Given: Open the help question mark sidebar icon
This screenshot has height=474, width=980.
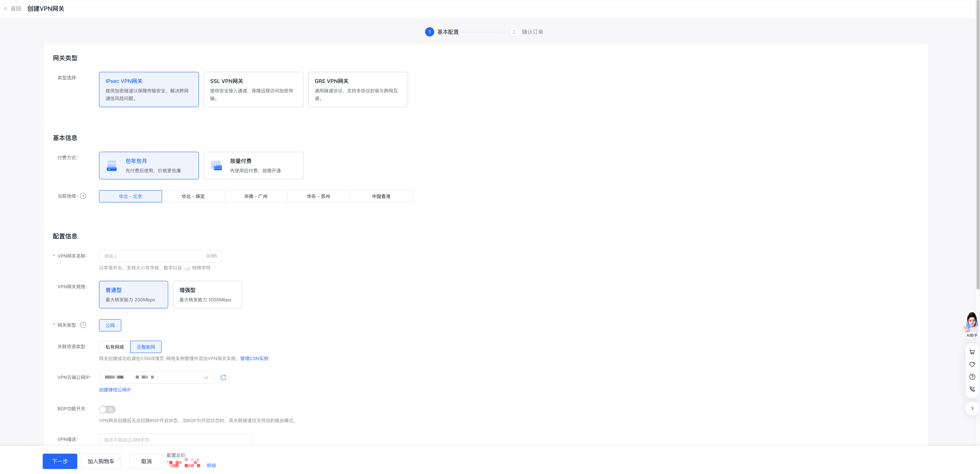Looking at the screenshot, I should 972,377.
